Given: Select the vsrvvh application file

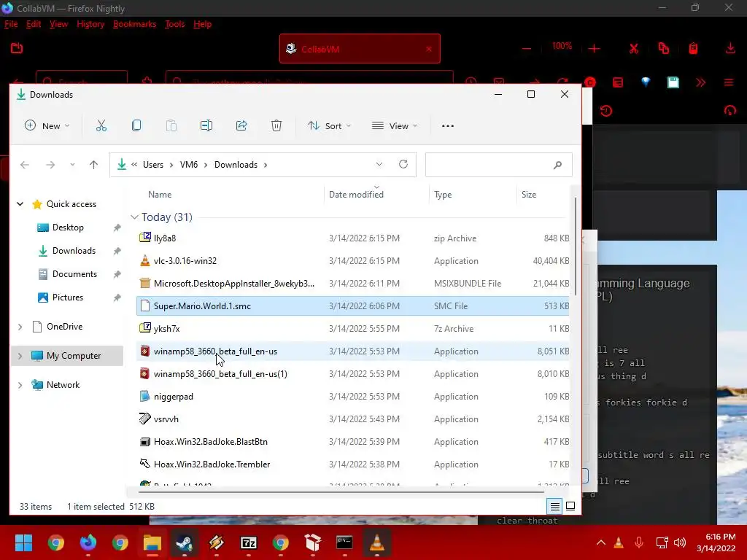Looking at the screenshot, I should (352, 419).
